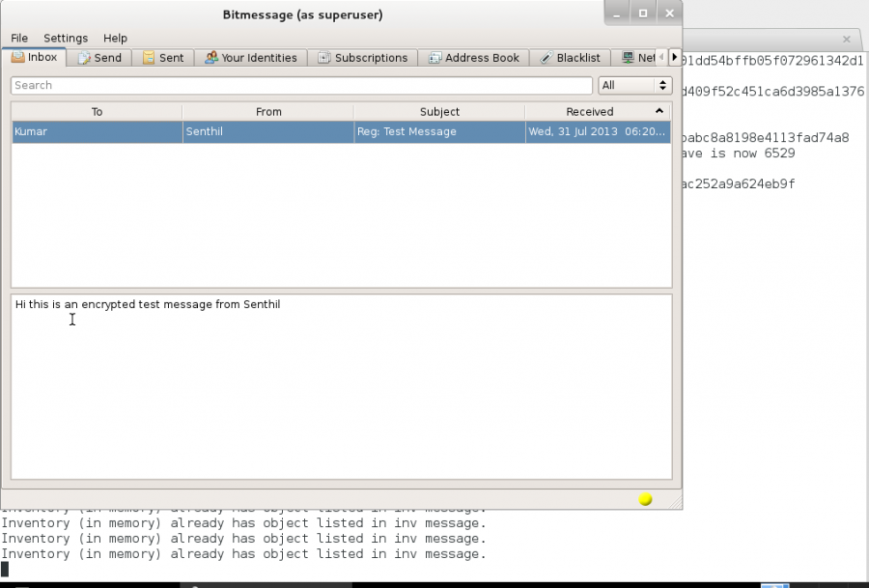Open the File menu
This screenshot has width=869, height=588.
(19, 39)
